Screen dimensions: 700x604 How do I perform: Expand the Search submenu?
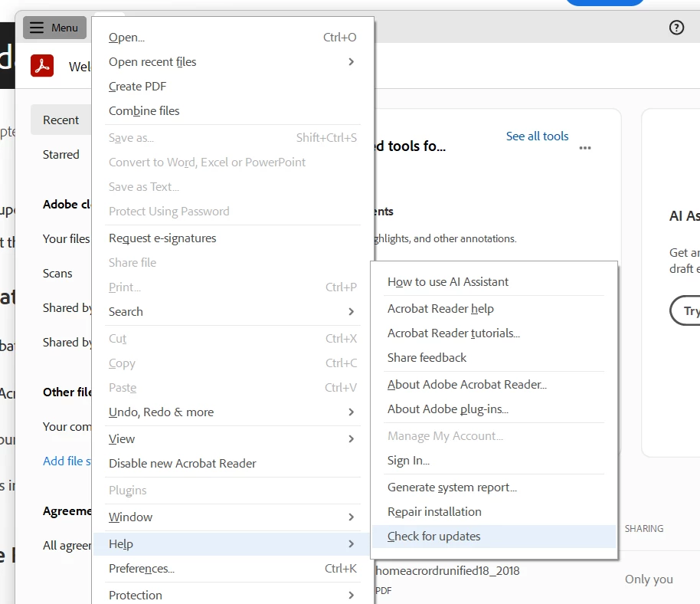pyautogui.click(x=233, y=312)
